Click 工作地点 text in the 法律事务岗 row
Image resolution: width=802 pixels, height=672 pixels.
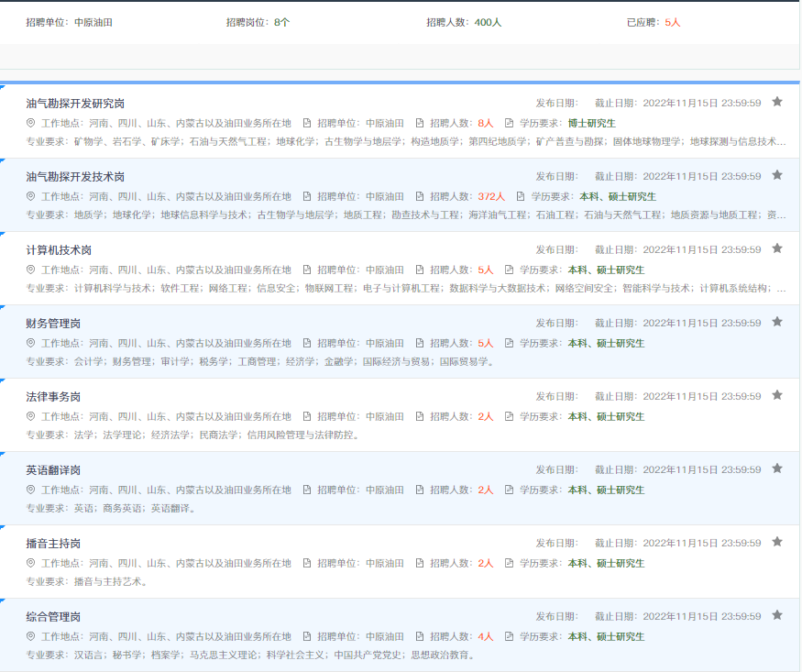point(166,416)
